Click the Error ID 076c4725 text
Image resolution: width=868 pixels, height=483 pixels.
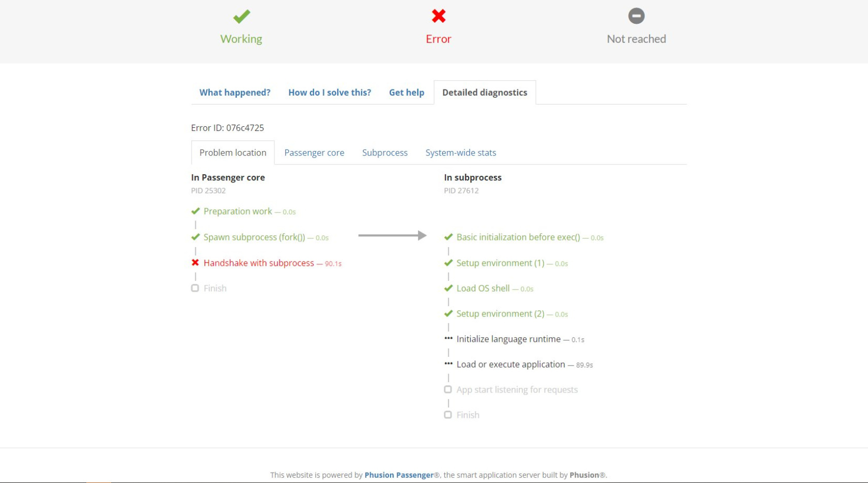[x=227, y=128]
